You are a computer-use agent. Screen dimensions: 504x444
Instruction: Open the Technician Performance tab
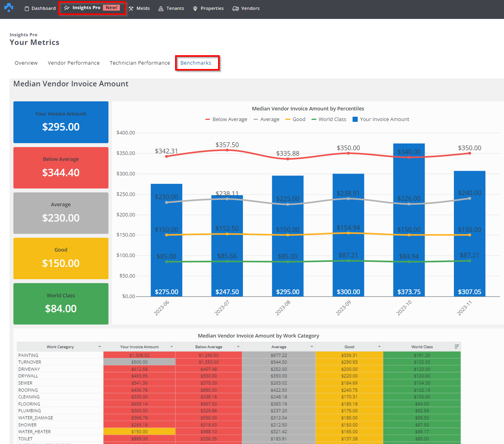(x=140, y=63)
